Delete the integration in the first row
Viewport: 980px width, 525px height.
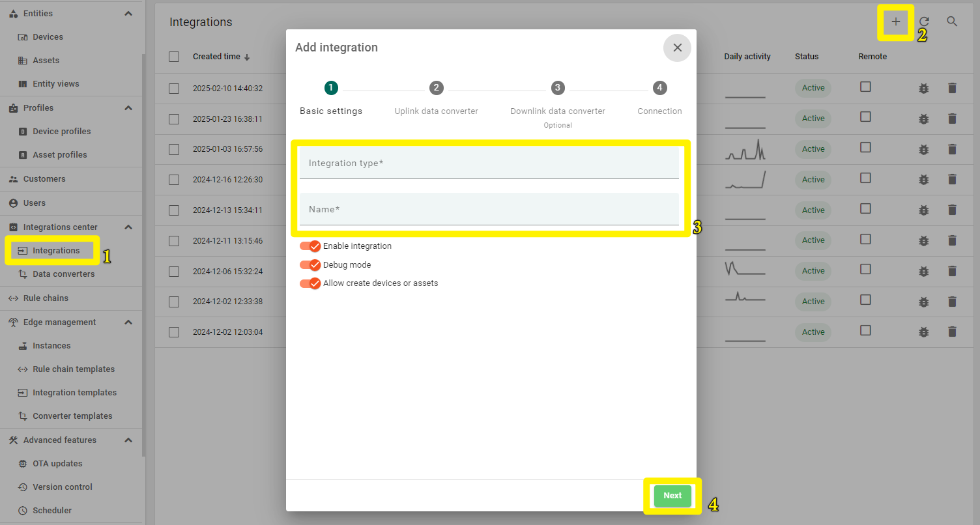point(952,89)
